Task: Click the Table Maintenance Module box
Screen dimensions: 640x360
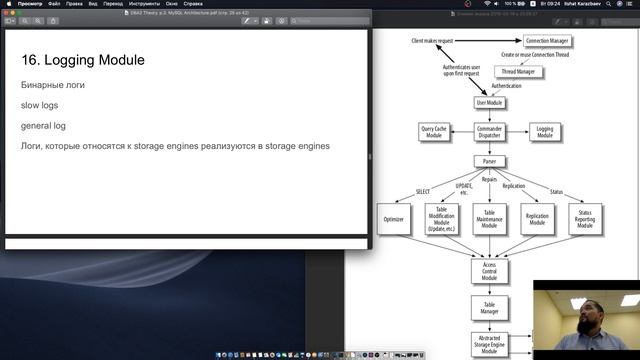Action: (x=489, y=219)
